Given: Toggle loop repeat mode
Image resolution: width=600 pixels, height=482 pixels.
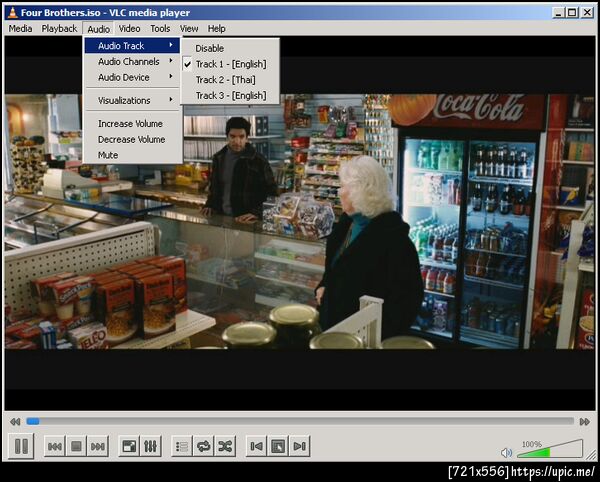Looking at the screenshot, I should click(204, 446).
